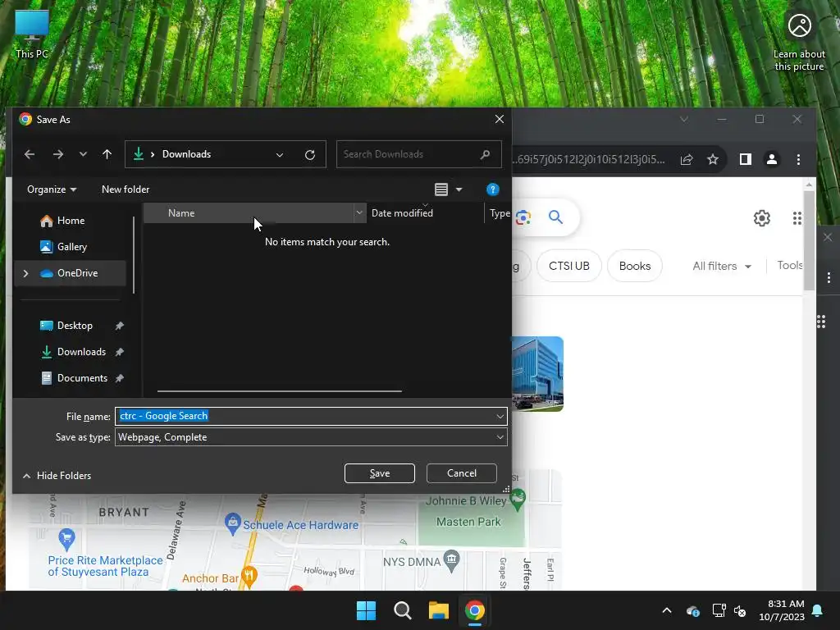Image resolution: width=840 pixels, height=630 pixels.
Task: Open recent locations dropdown arrow
Action: 83,154
